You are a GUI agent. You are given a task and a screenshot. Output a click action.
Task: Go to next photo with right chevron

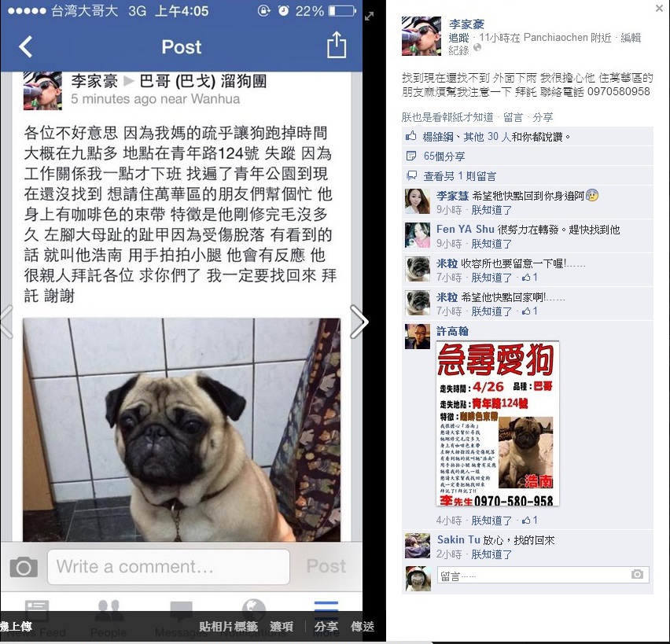359,322
